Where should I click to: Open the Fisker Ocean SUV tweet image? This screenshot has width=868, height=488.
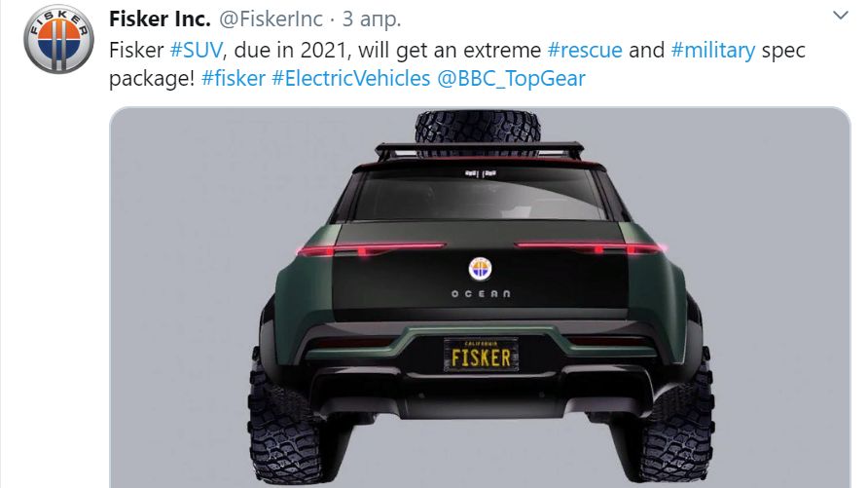tap(480, 297)
